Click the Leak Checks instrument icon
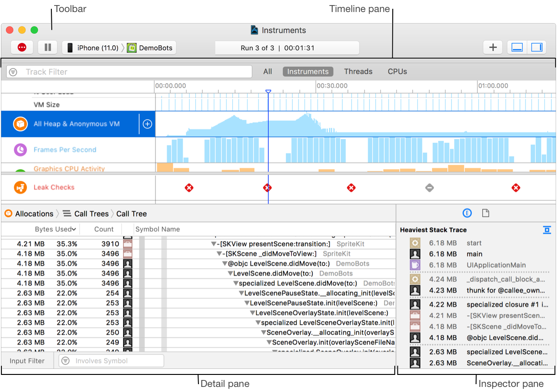The height and width of the screenshot is (392, 557). click(19, 187)
